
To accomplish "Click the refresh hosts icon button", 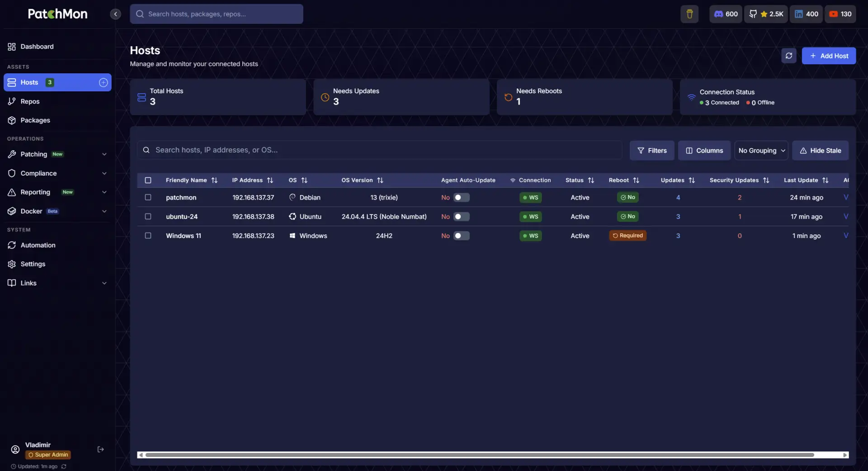I will pos(789,56).
